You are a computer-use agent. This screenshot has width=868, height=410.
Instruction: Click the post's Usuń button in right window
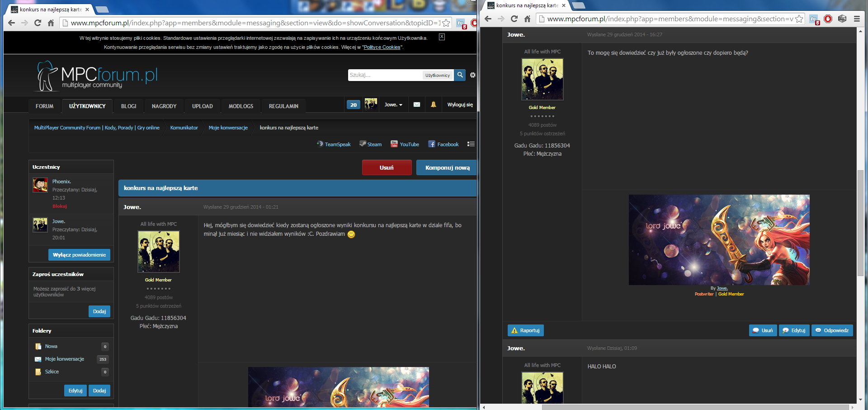click(763, 330)
